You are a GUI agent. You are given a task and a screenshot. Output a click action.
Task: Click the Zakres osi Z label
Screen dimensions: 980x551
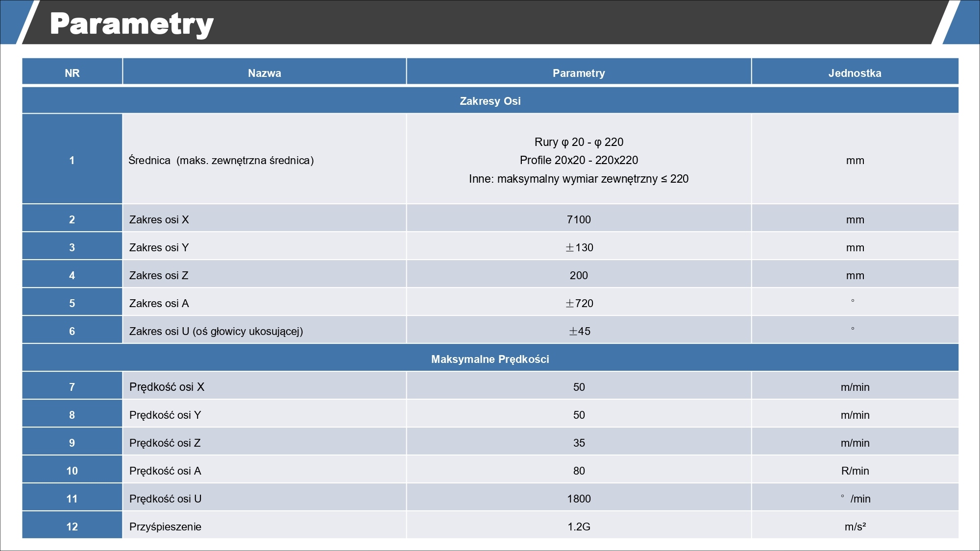click(159, 275)
